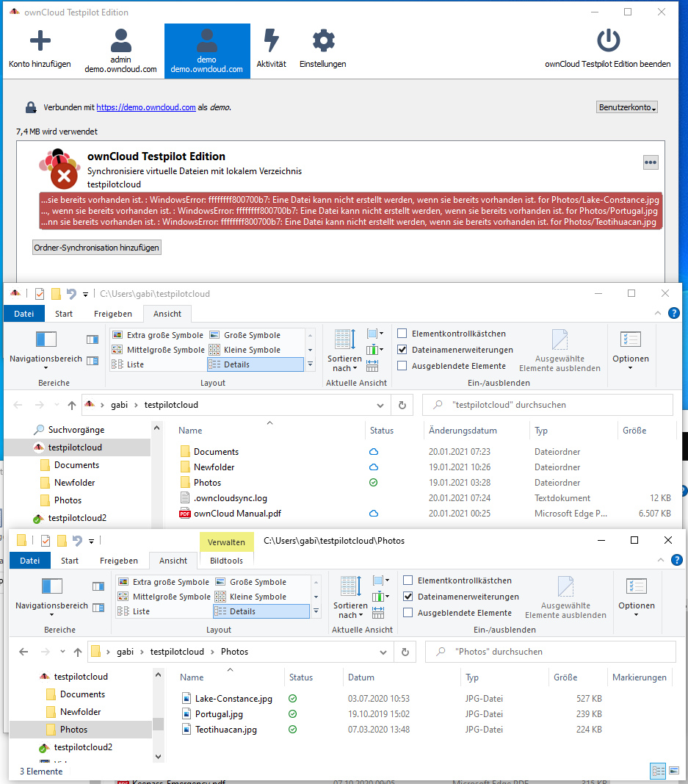Select ownCloud Manual.pdf file
Image resolution: width=688 pixels, height=784 pixels.
click(x=237, y=514)
